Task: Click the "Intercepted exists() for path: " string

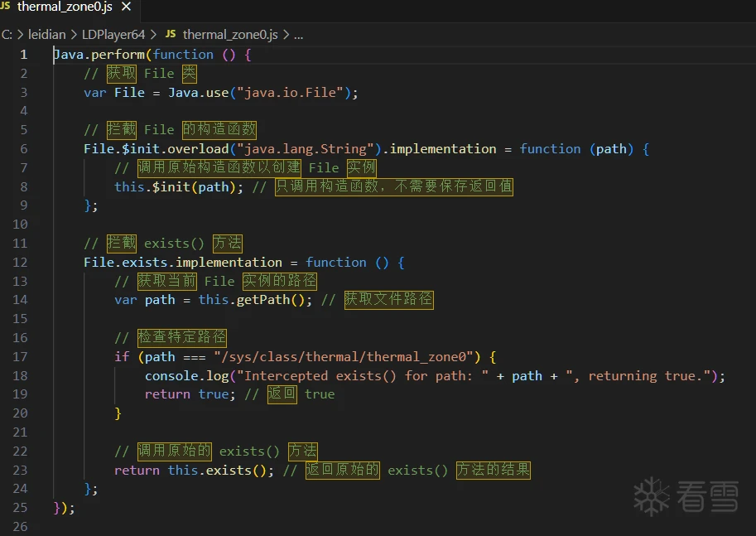Action: (x=363, y=376)
